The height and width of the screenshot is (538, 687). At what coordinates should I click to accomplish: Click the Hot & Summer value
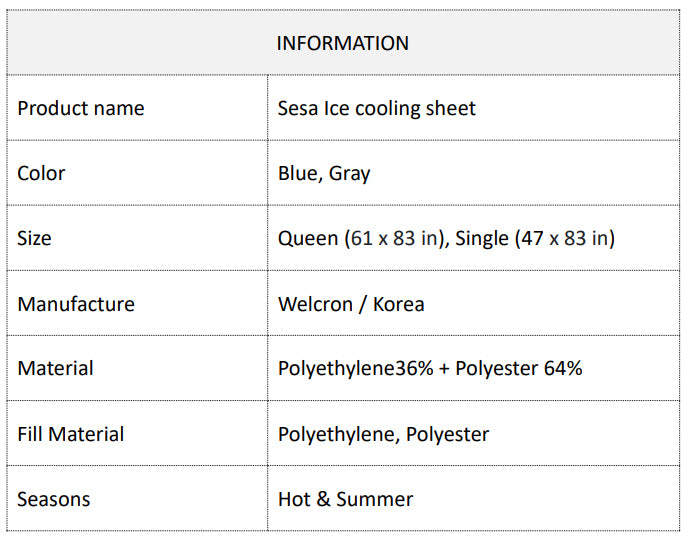click(346, 499)
